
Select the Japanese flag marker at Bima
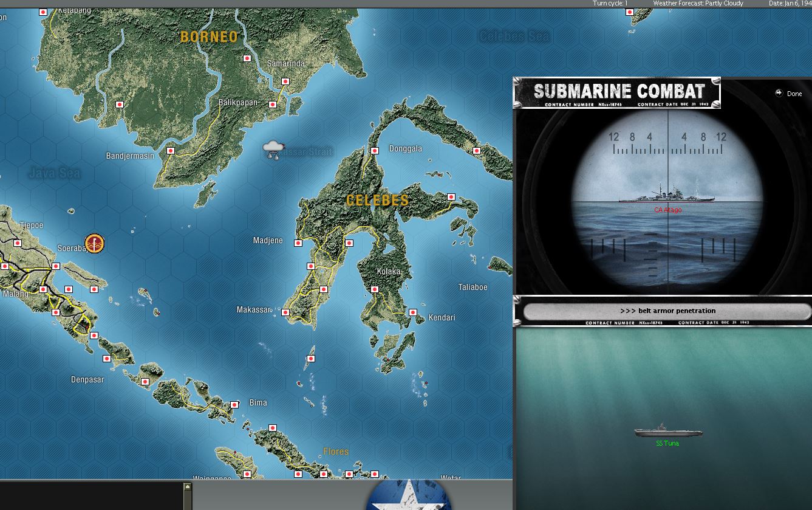coord(234,405)
